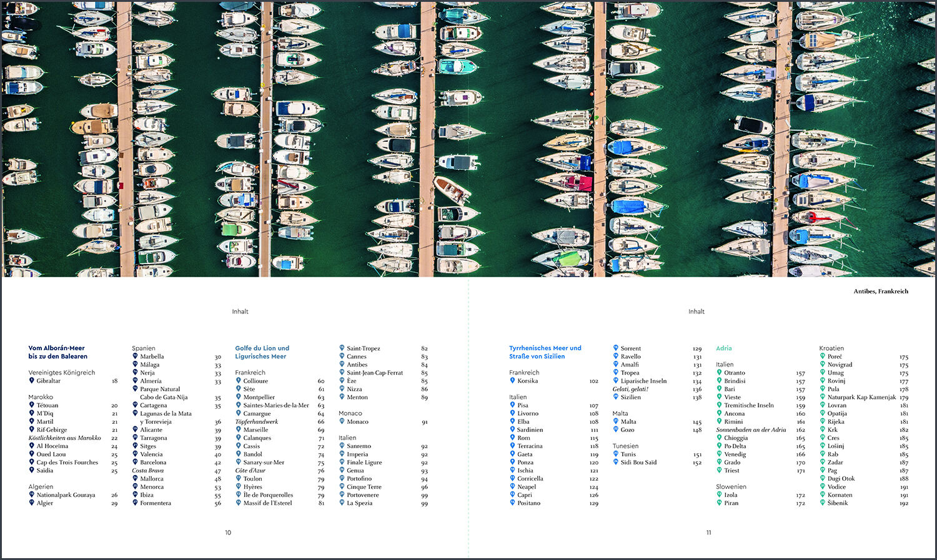Image resolution: width=937 pixels, height=560 pixels.
Task: Click the 'Antibes, Frankreich' photo caption
Action: 881,292
